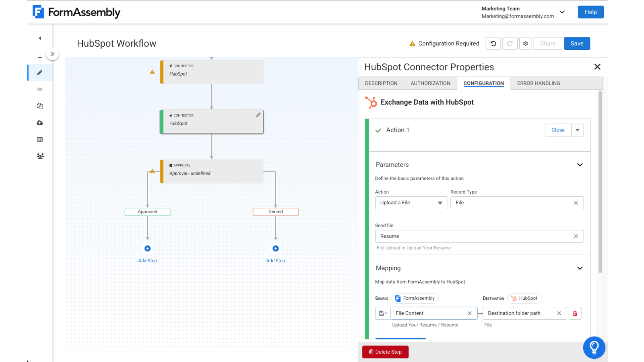Click the edit pencil on HubSpot connector step
The image size is (644, 362).
tap(258, 115)
